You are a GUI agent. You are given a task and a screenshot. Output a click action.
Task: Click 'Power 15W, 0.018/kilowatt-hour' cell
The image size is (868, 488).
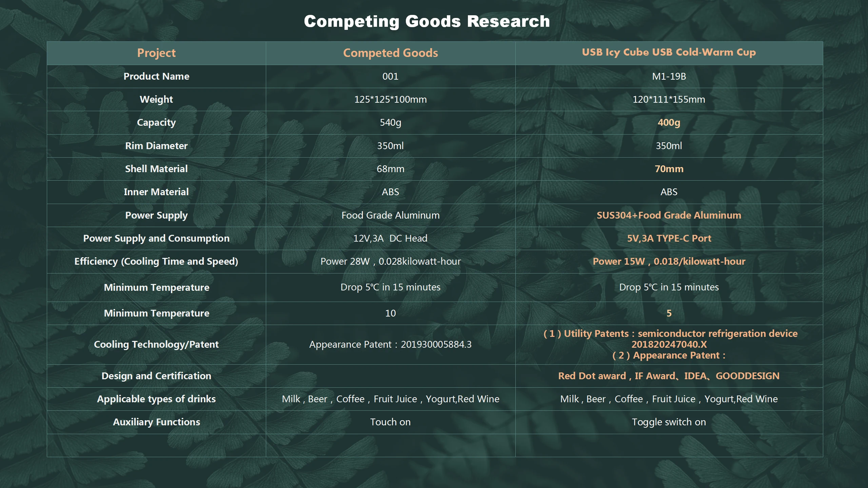(669, 261)
